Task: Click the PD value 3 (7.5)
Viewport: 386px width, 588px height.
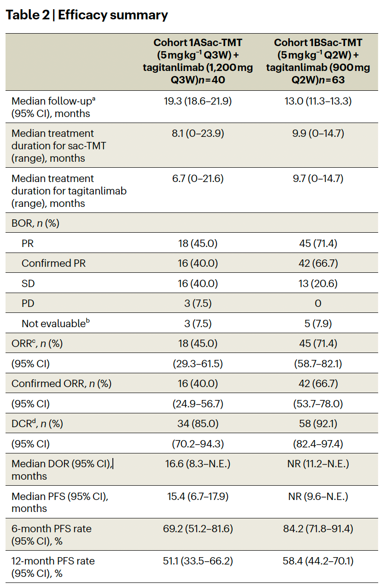Action: pos(198,304)
